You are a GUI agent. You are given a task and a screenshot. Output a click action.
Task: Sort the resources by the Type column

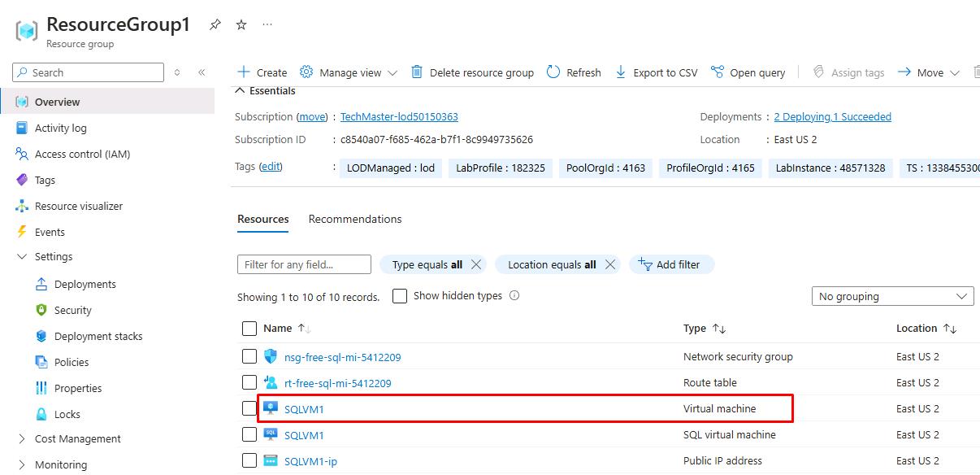705,329
